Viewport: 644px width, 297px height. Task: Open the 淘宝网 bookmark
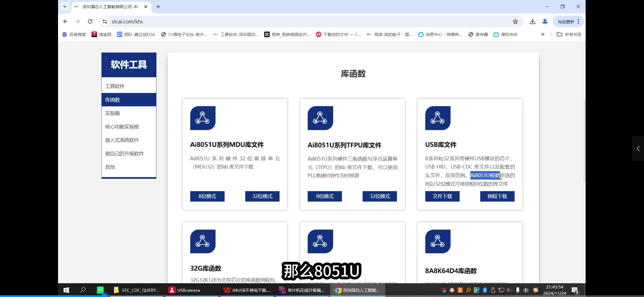click(x=101, y=34)
